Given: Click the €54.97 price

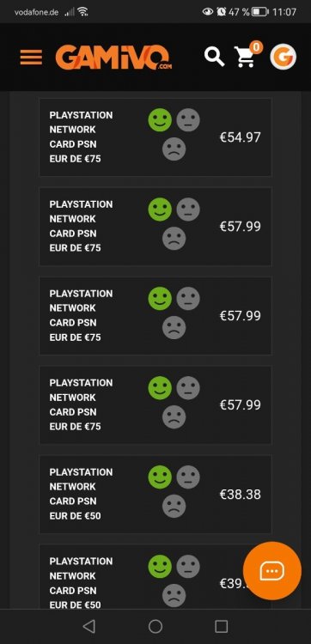Looking at the screenshot, I should [x=240, y=137].
